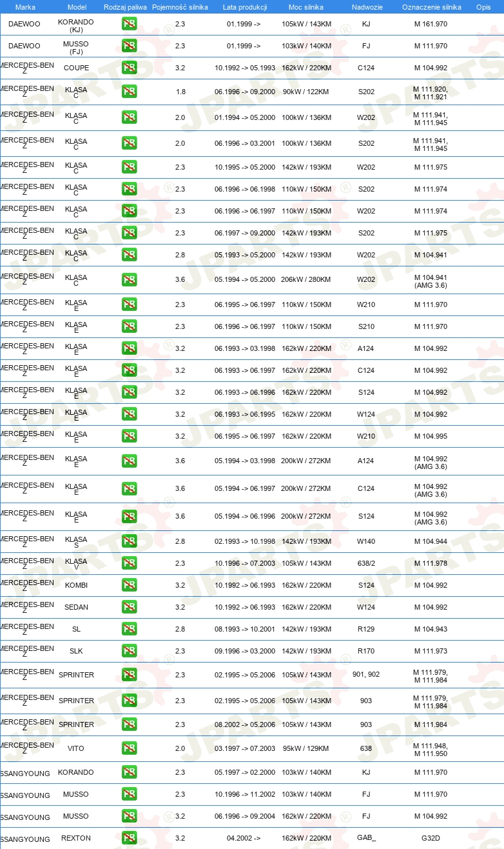This screenshot has width=504, height=849.
Task: Click the Oznaczenie silnika column header
Action: point(431,7)
